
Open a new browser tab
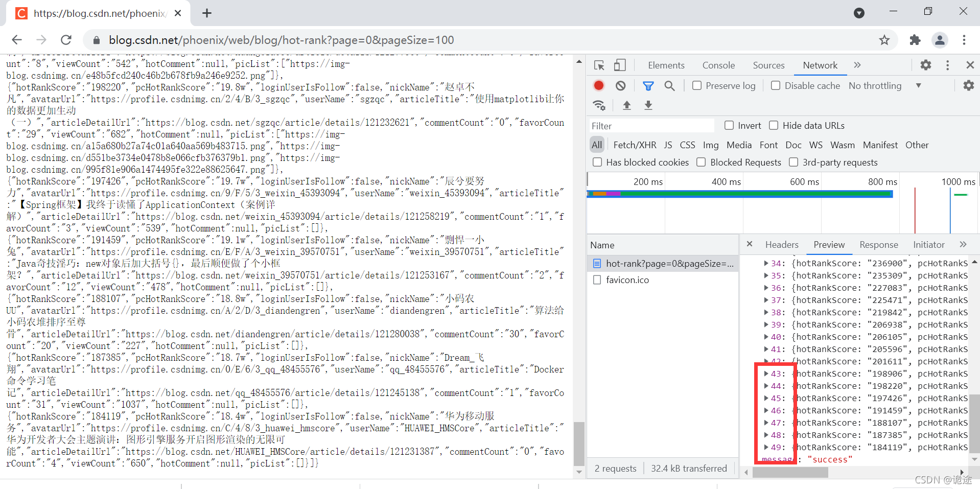click(207, 13)
